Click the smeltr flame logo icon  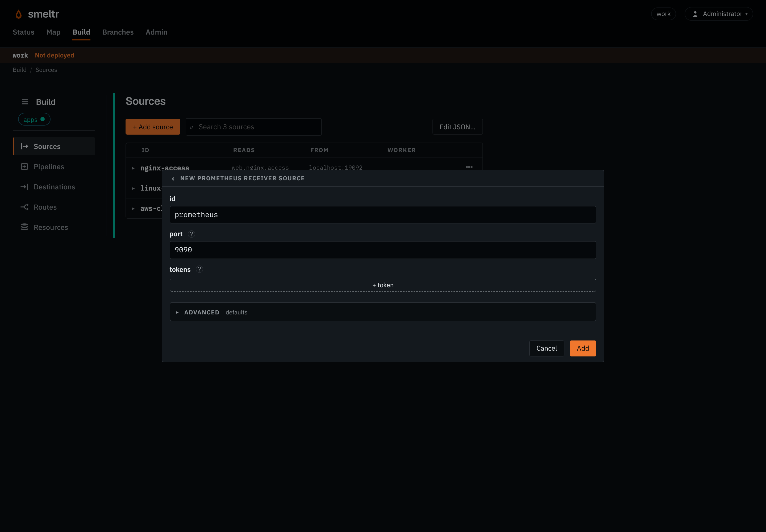pos(19,14)
